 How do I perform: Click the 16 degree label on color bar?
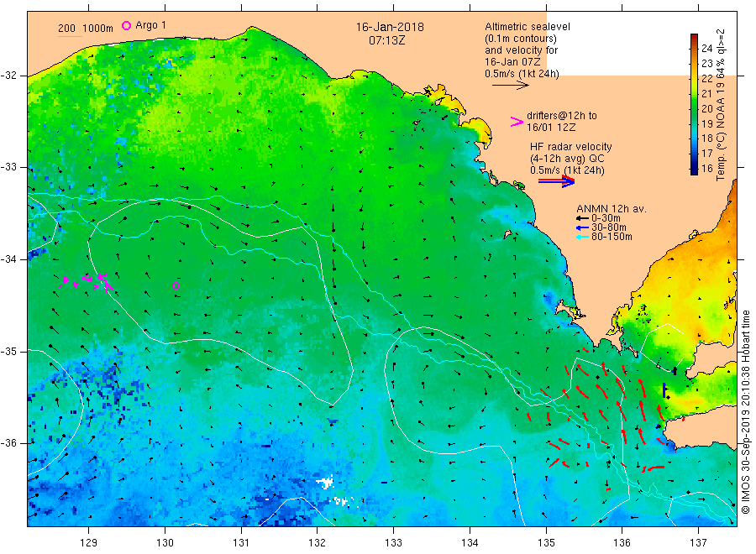(x=706, y=168)
